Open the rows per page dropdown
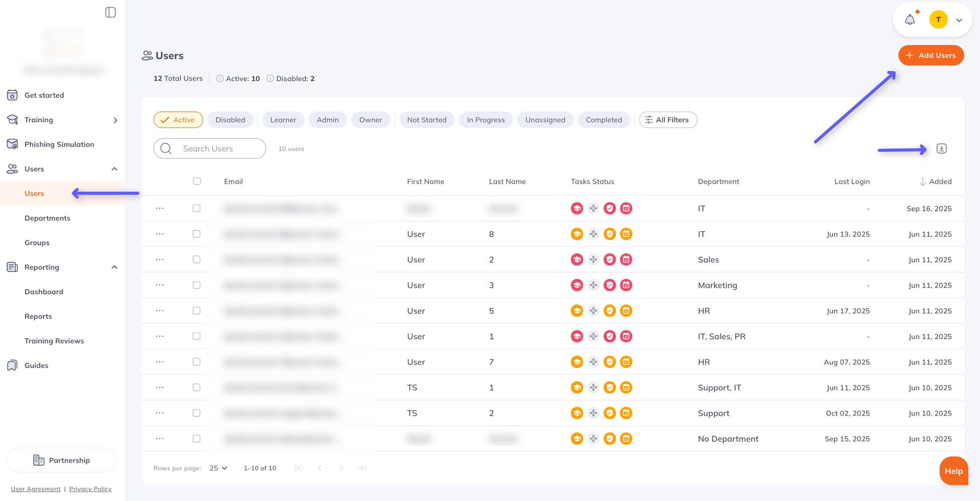Viewport: 980px width, 501px height. pyautogui.click(x=218, y=468)
